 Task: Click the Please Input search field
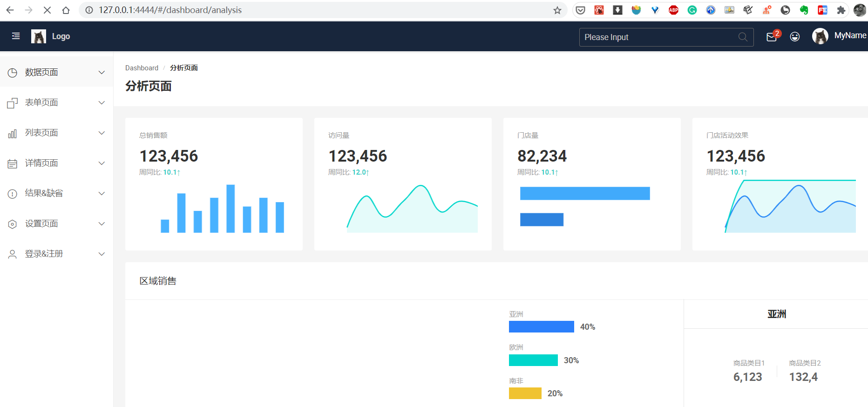pos(657,37)
